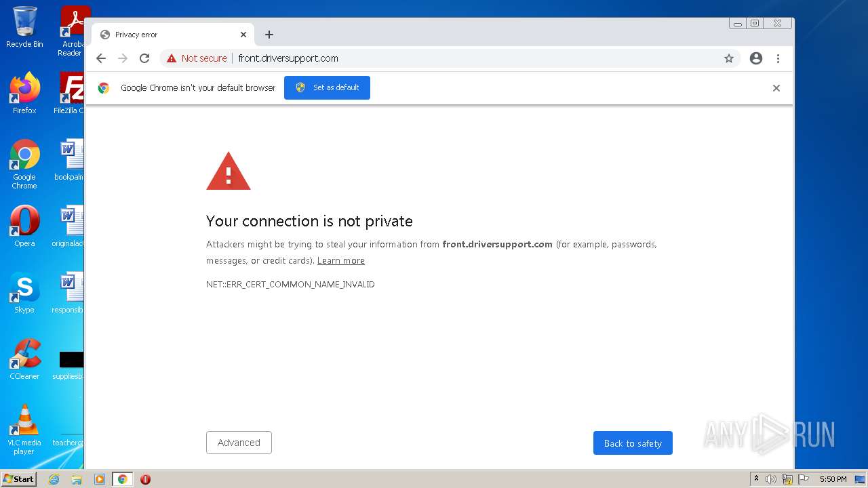Open Chrome's three-dot menu

pos(778,58)
